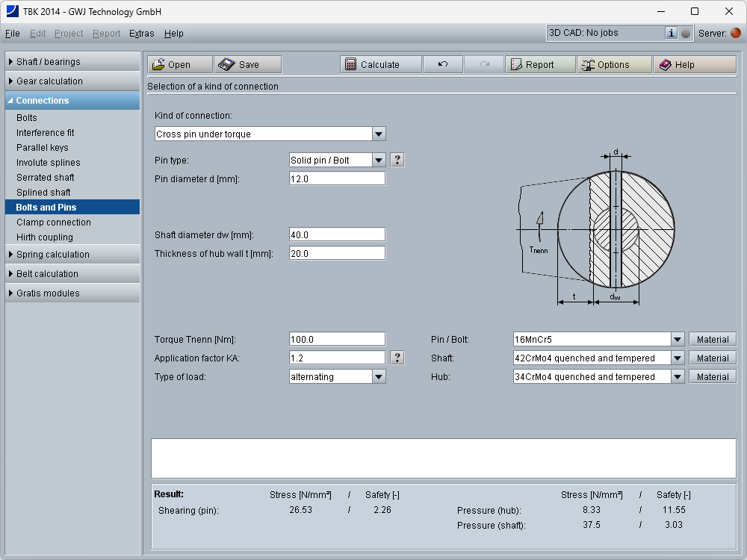Open the Type of load dropdown
Image resolution: width=747 pixels, height=560 pixels.
379,377
